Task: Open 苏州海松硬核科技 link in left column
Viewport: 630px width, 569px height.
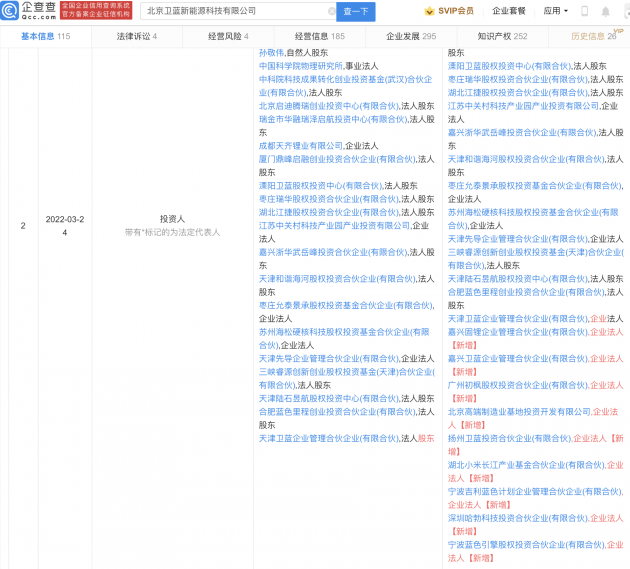Action: tap(344, 338)
